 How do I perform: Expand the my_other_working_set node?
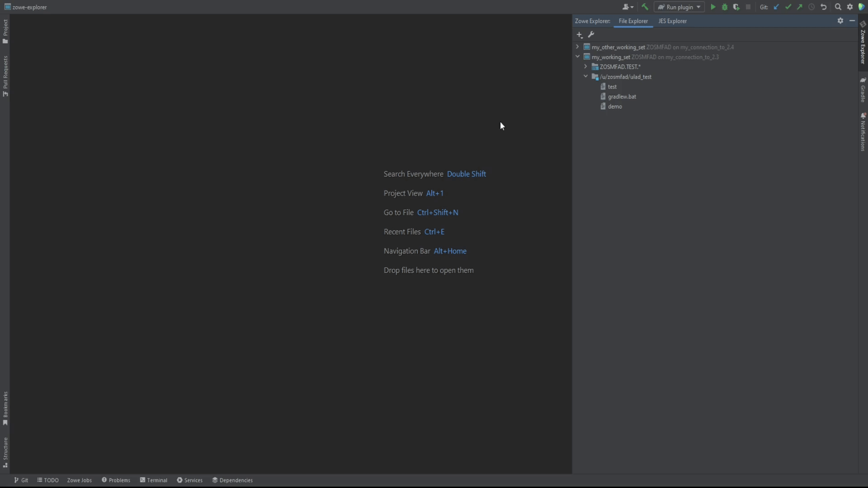click(577, 47)
